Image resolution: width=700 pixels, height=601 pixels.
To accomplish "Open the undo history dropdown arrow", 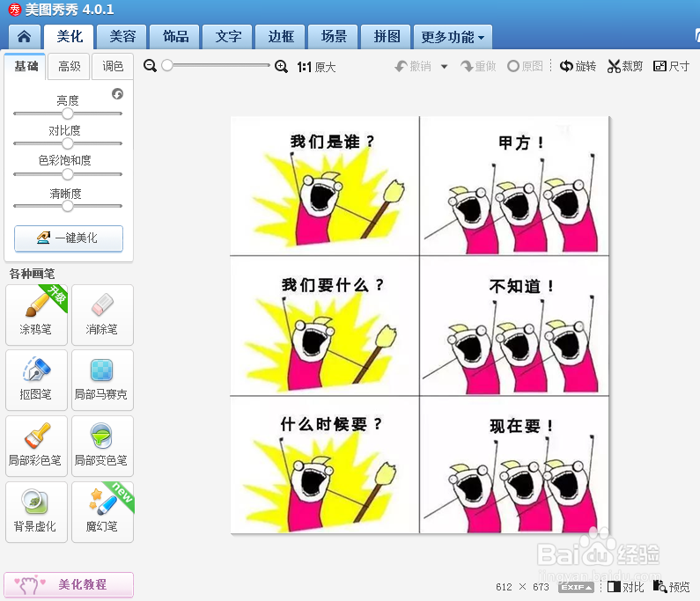I will tap(444, 67).
